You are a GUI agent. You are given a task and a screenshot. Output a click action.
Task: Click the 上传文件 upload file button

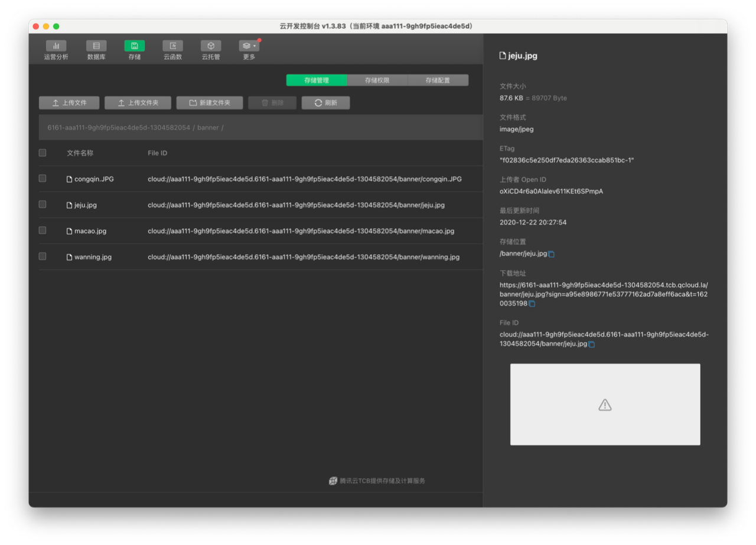pyautogui.click(x=69, y=103)
